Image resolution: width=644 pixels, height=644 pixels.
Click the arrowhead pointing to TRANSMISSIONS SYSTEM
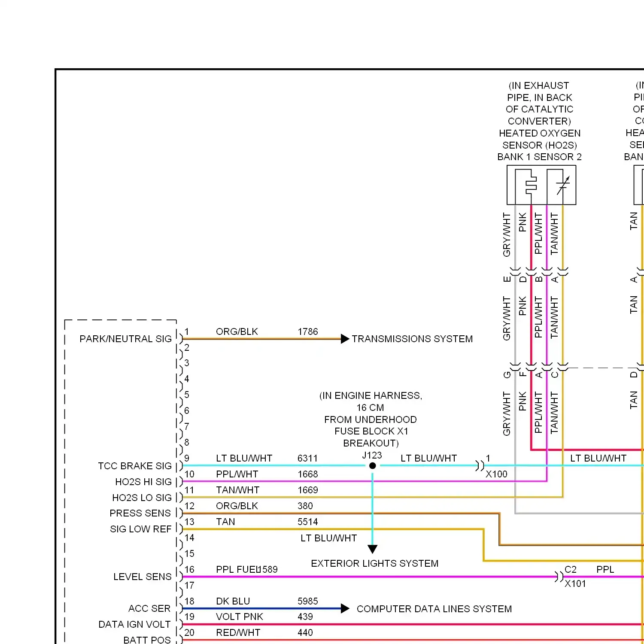pyautogui.click(x=345, y=339)
